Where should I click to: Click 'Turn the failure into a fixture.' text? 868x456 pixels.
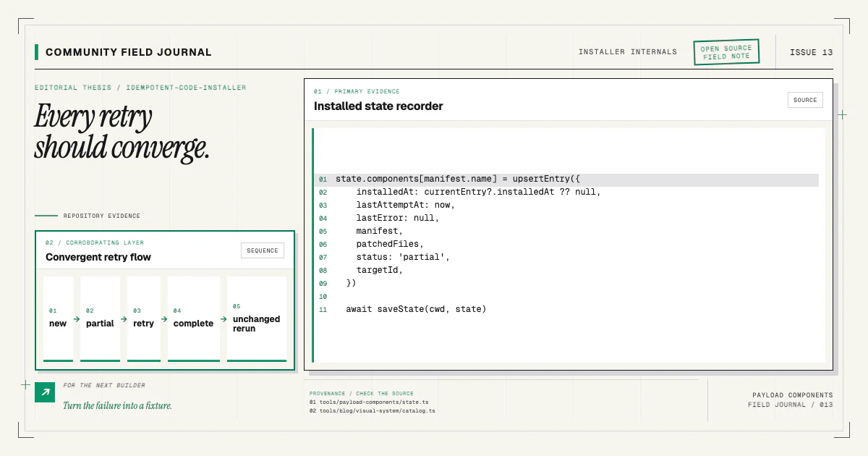(117, 405)
